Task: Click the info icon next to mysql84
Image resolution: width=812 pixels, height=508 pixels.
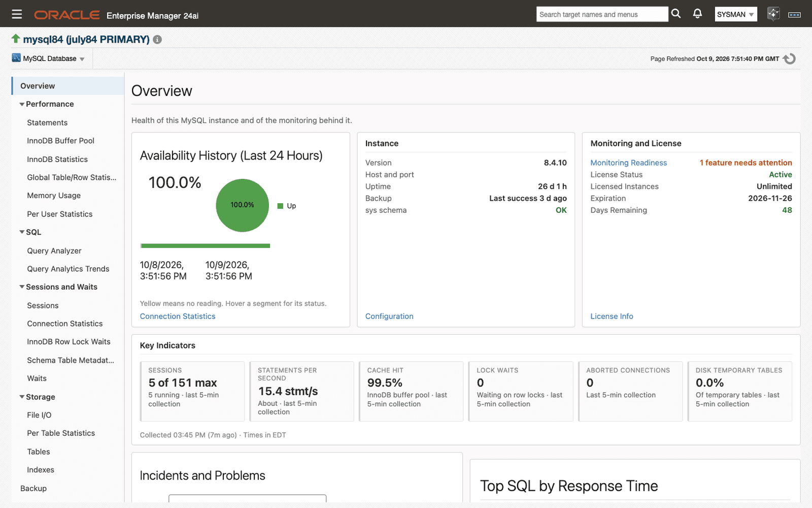Action: (x=157, y=40)
